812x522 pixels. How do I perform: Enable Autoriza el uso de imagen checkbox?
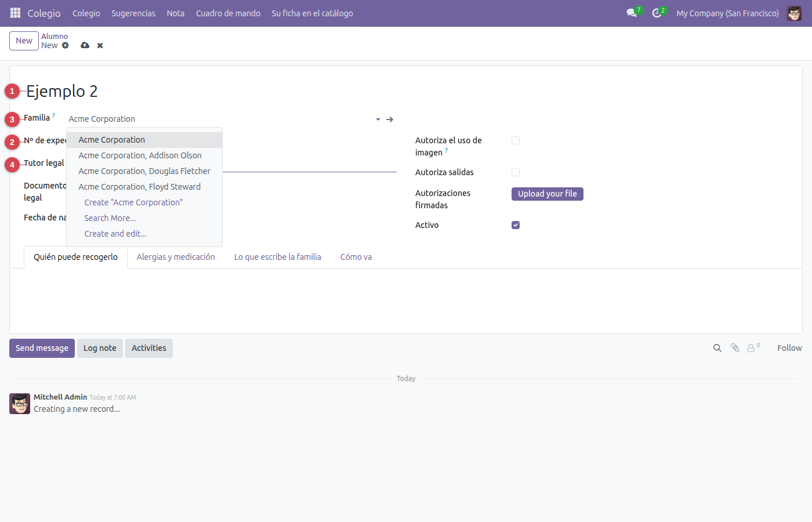[516, 140]
